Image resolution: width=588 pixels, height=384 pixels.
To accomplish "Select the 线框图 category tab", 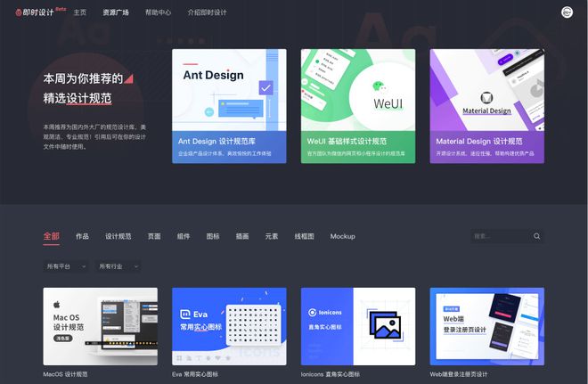I will pyautogui.click(x=304, y=236).
